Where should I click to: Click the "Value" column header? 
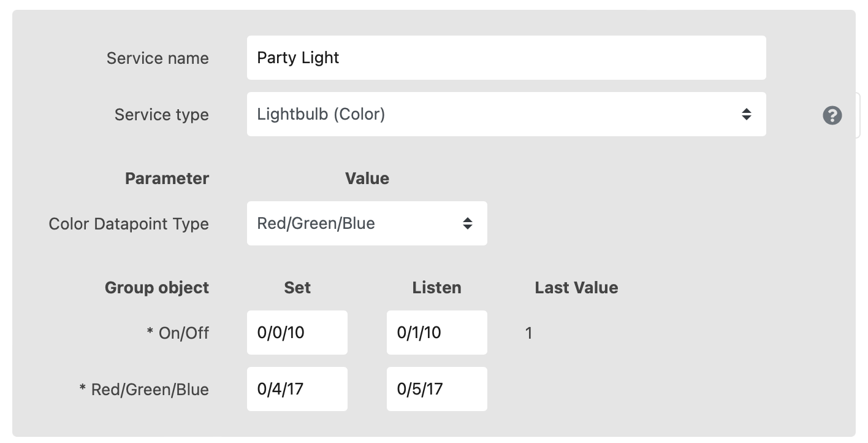tap(367, 179)
